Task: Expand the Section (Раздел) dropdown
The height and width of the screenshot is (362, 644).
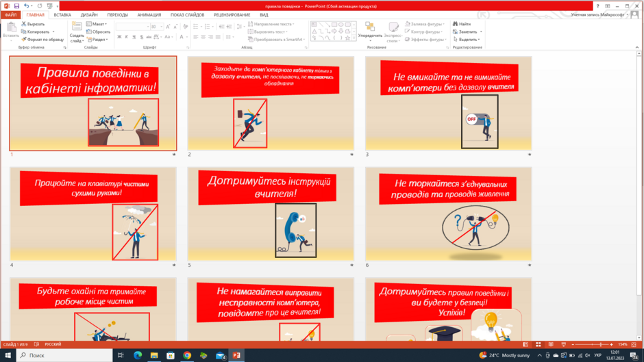Action: click(97, 40)
